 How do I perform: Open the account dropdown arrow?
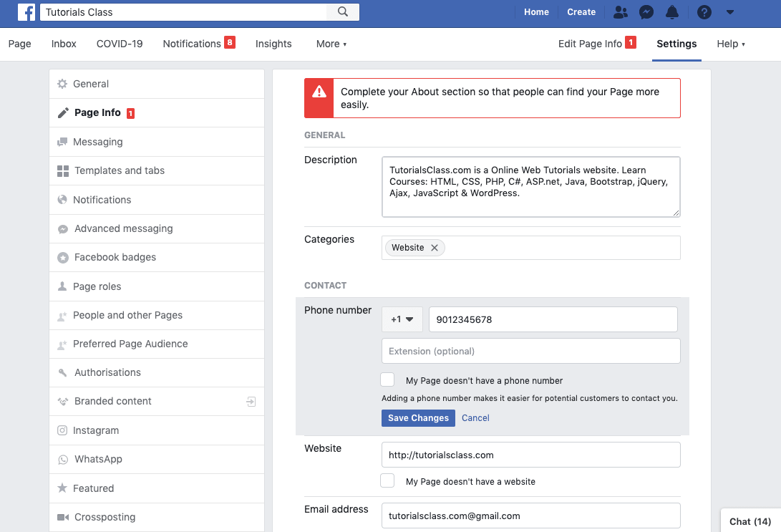click(730, 11)
